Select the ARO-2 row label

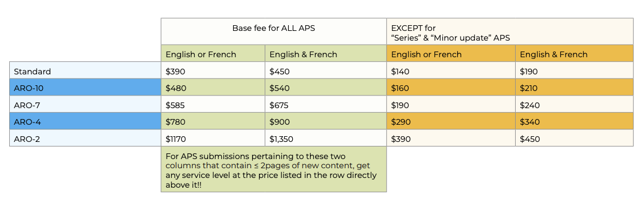click(x=85, y=138)
